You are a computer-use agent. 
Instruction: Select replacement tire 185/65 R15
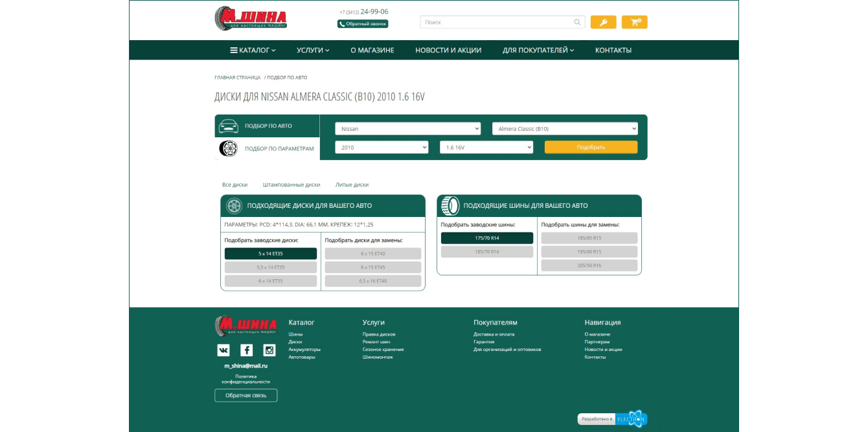pyautogui.click(x=589, y=238)
